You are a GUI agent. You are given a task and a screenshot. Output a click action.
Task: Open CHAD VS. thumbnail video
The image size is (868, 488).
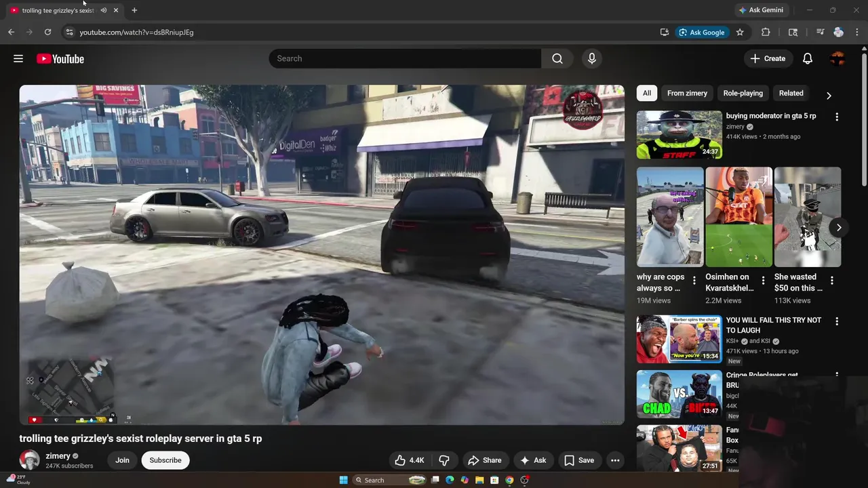coord(679,394)
